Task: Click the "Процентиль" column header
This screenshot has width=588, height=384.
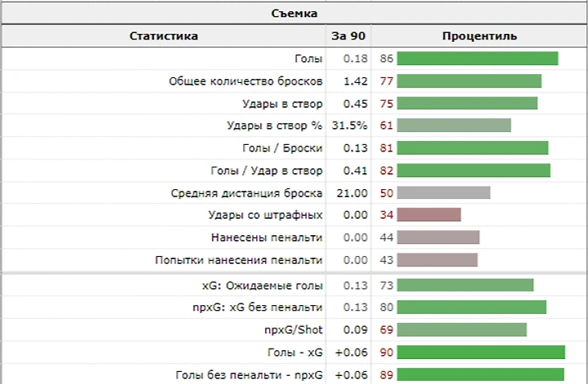Action: click(479, 36)
